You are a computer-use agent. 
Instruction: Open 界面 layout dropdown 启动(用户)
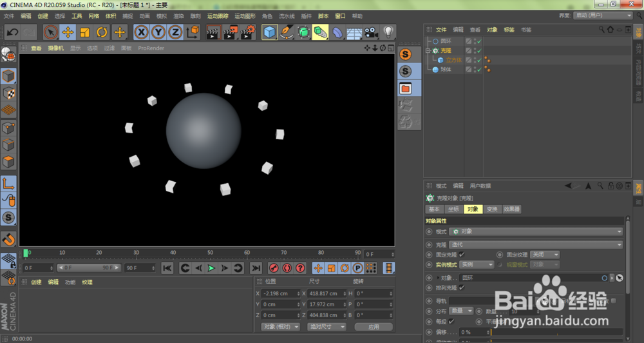pyautogui.click(x=603, y=15)
